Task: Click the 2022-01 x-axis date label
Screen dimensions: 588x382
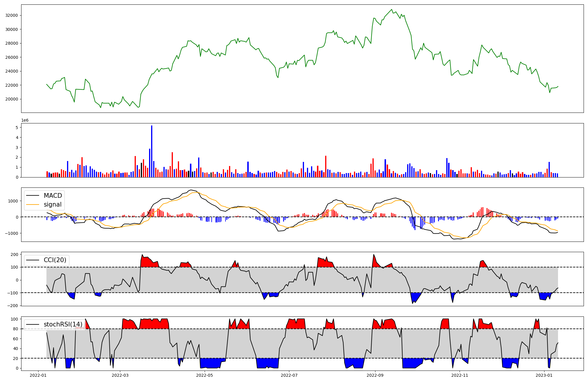Action: tap(38, 375)
